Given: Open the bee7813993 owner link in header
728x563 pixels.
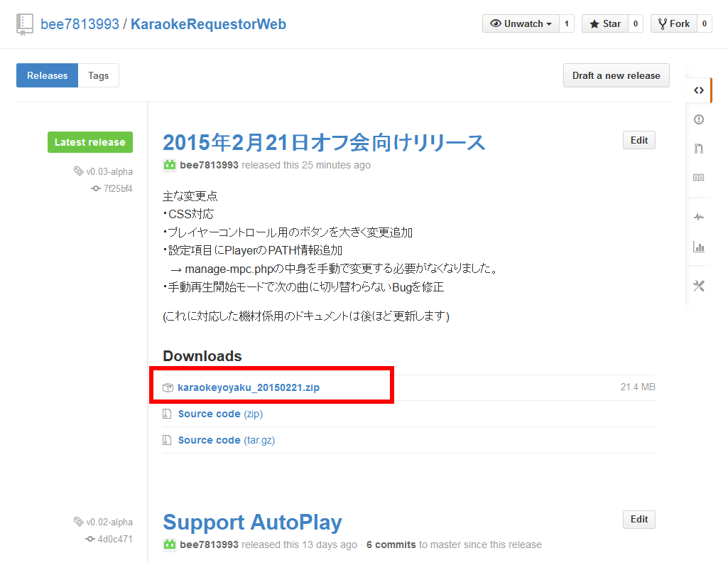Looking at the screenshot, I should click(x=80, y=24).
